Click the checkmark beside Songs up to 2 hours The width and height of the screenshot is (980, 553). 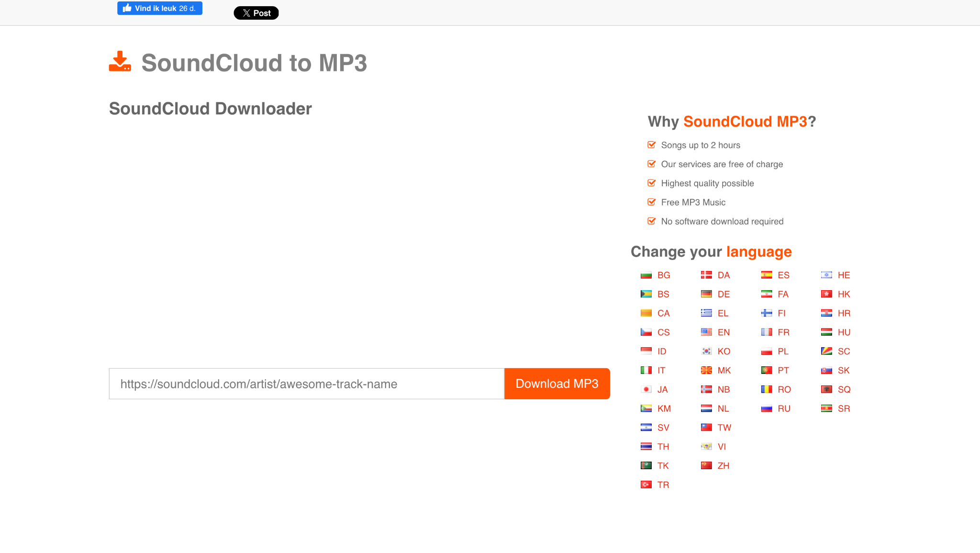(651, 145)
